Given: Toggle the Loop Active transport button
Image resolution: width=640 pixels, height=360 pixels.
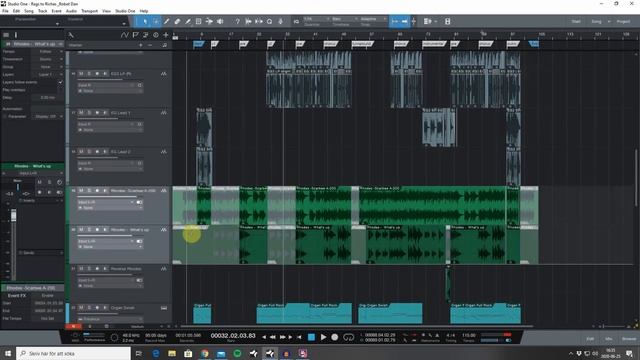Looking at the screenshot, I should (x=349, y=337).
